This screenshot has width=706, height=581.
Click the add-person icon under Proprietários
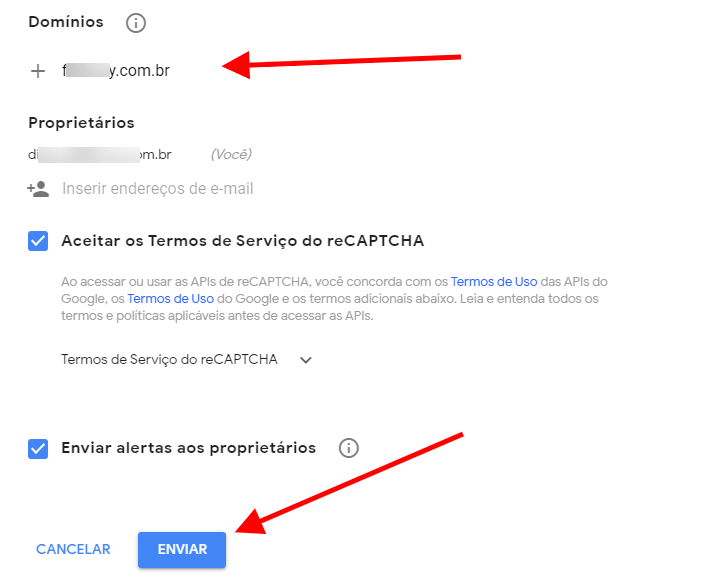click(x=38, y=189)
